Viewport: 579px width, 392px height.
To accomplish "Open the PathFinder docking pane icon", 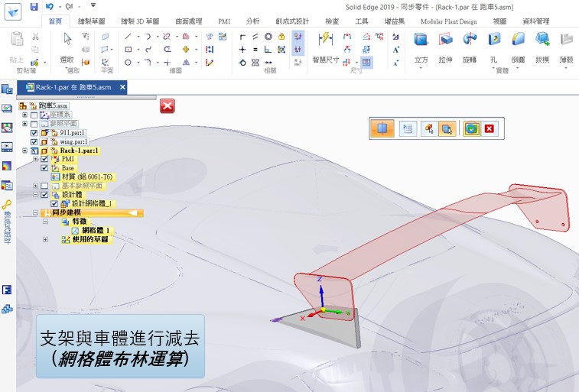I will point(7,89).
